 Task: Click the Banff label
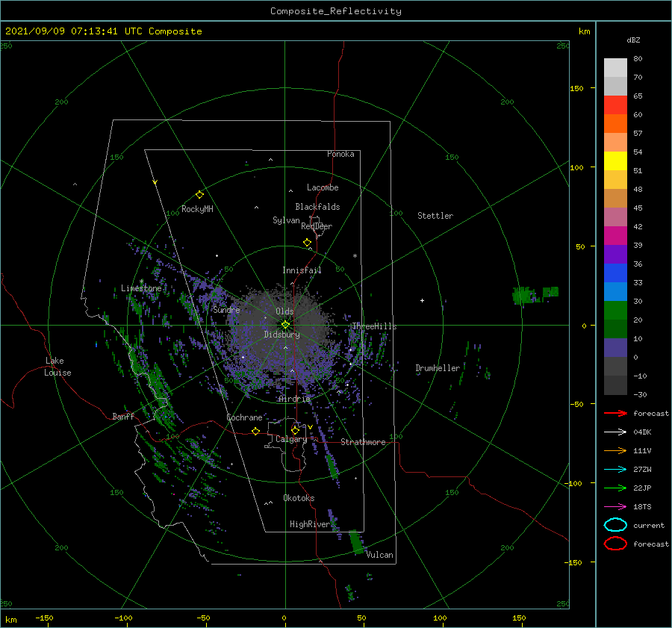123,417
